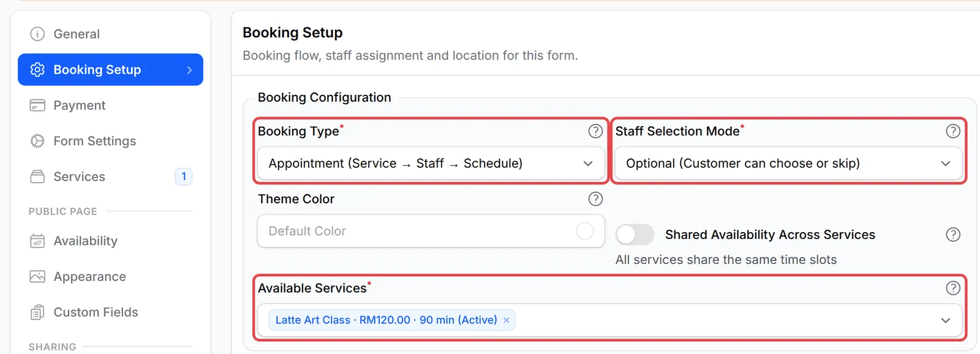Click the Services count badge showing 1
The image size is (980, 354).
click(184, 176)
